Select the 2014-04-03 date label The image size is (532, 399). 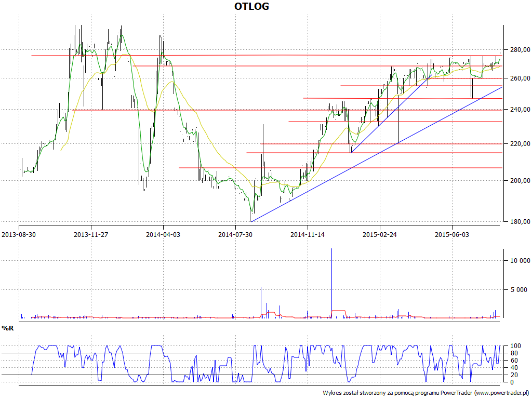163,234
